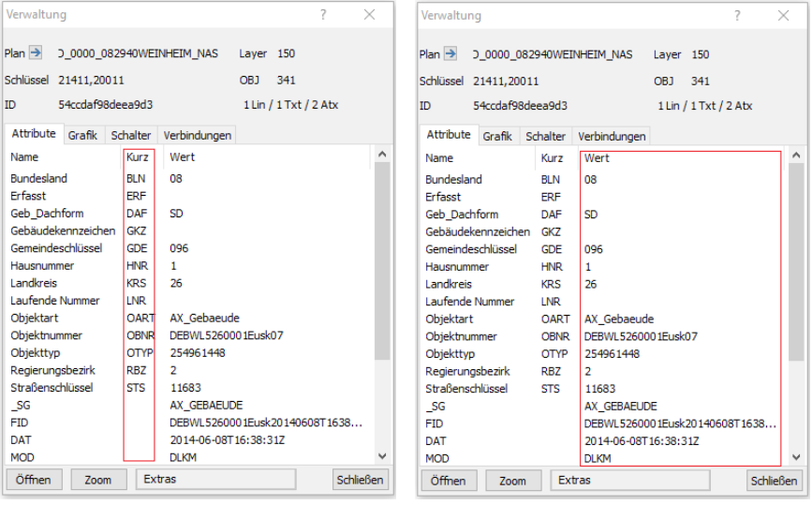
Task: Click the Kurz column header in left dialog
Action: [138, 158]
